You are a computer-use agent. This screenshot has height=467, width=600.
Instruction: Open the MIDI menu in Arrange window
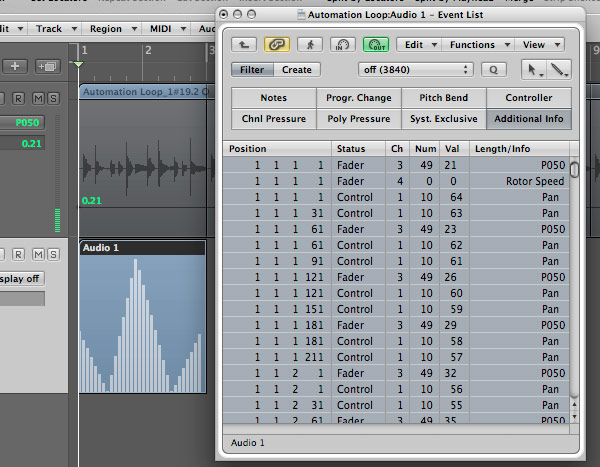167,29
